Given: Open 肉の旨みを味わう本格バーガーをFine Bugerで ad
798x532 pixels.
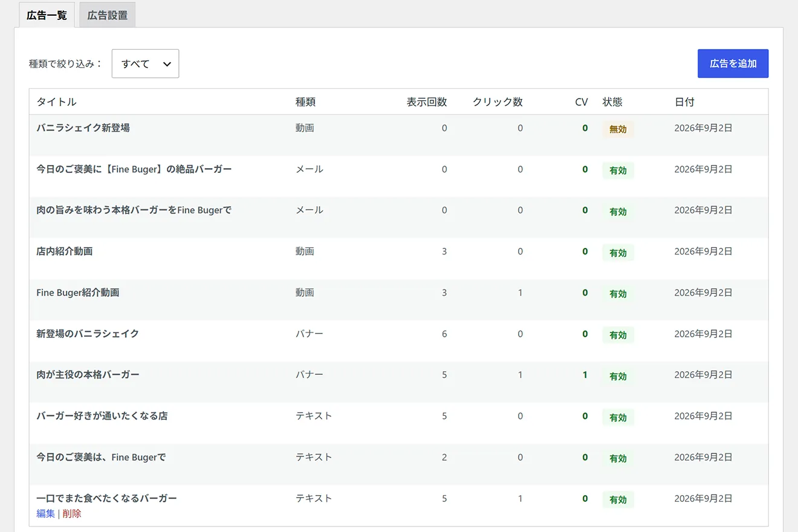Looking at the screenshot, I should click(134, 210).
